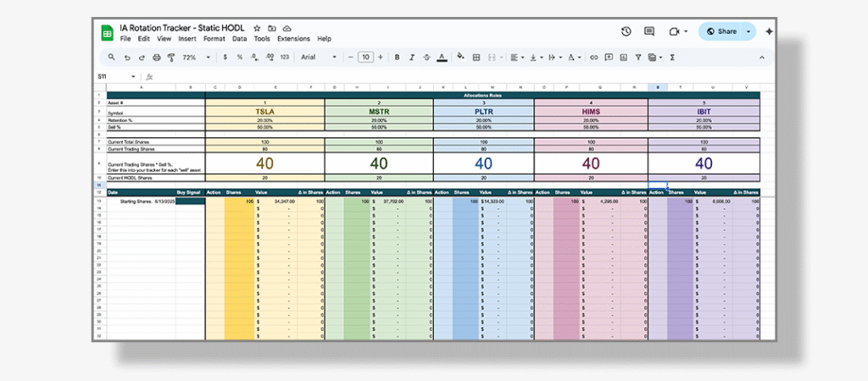The width and height of the screenshot is (868, 381).
Task: Open the zoom 72% dropdown
Action: [197, 57]
